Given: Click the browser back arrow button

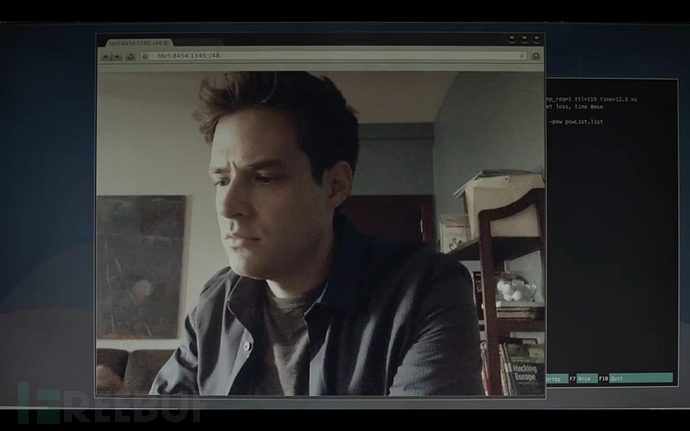Looking at the screenshot, I should coord(105,56).
